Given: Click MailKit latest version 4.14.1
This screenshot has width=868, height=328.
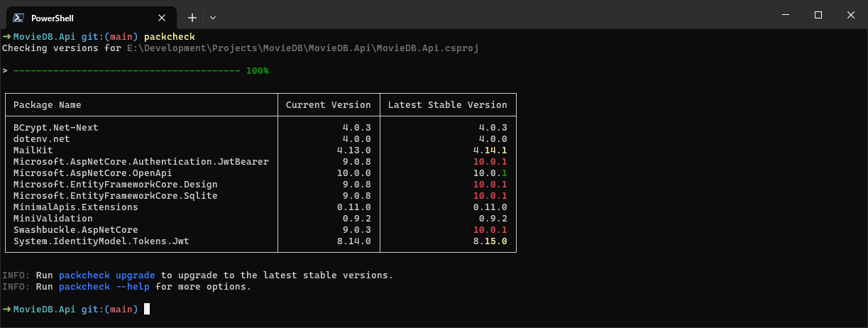Looking at the screenshot, I should point(490,151).
